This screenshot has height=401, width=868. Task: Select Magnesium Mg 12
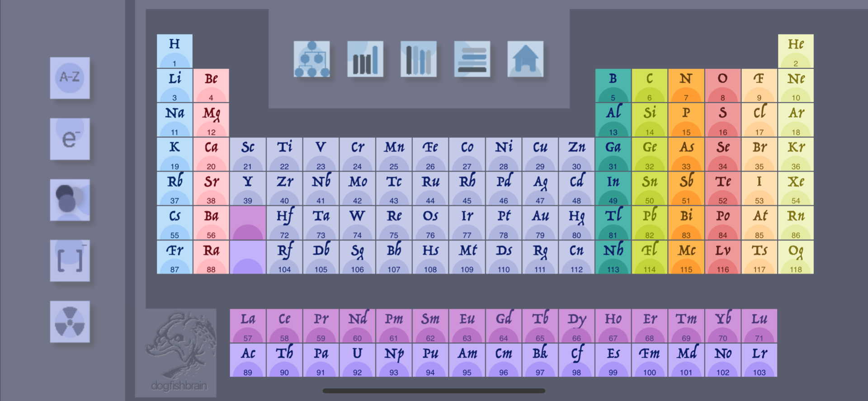[211, 120]
